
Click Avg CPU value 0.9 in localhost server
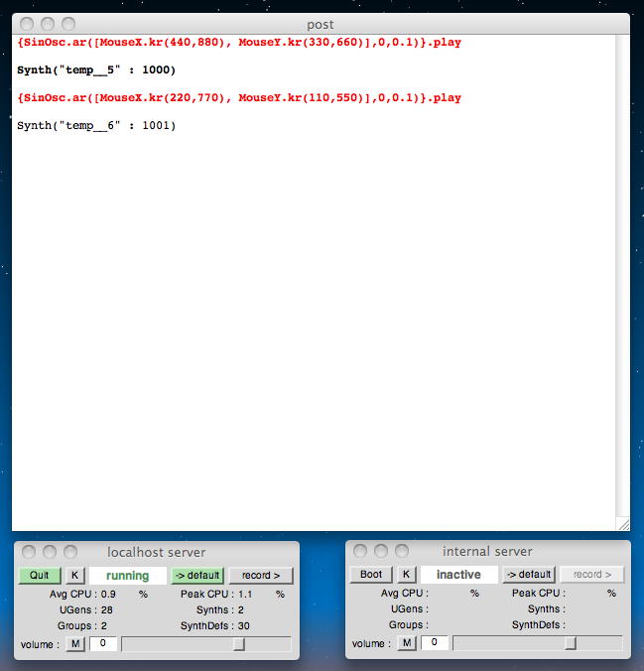(x=108, y=594)
